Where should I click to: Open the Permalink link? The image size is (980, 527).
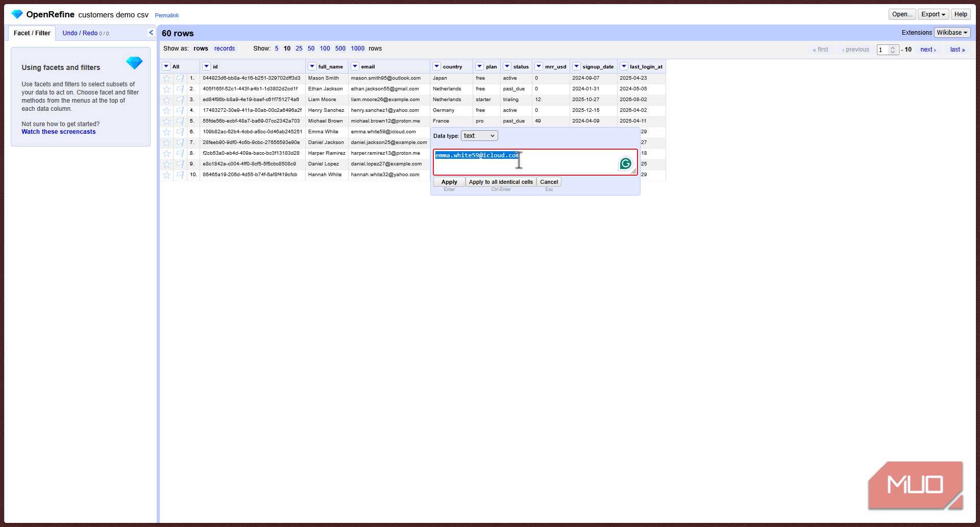pyautogui.click(x=167, y=15)
